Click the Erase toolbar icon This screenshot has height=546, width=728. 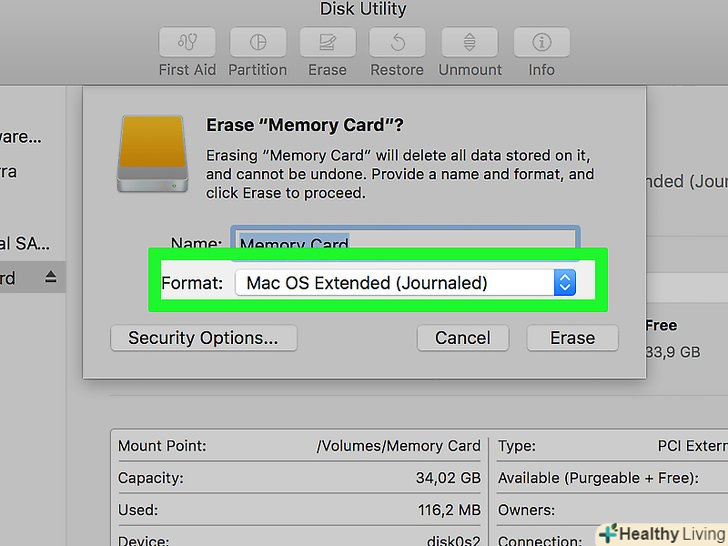327,44
